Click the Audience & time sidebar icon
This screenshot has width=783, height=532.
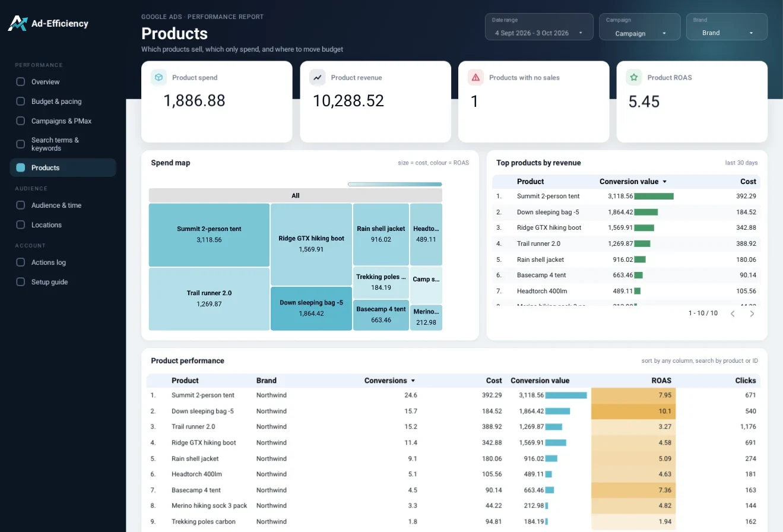[x=21, y=205]
